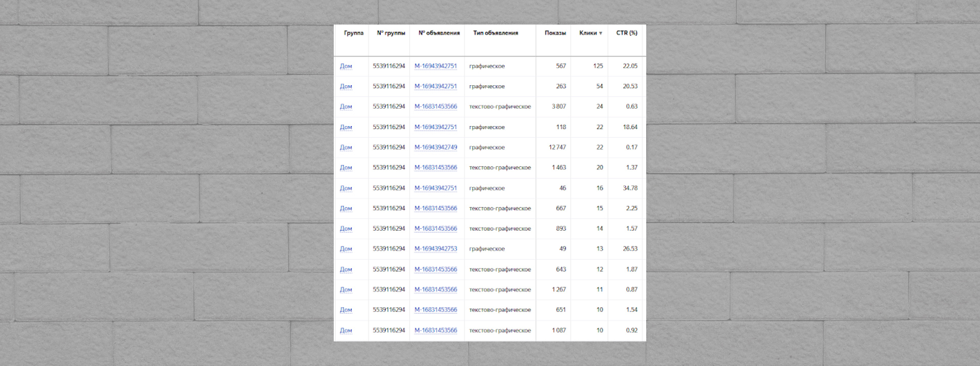Screen dimensions: 980x366
Task: Open M-16831453566 link with 1 267 impressions
Action: 435,290
